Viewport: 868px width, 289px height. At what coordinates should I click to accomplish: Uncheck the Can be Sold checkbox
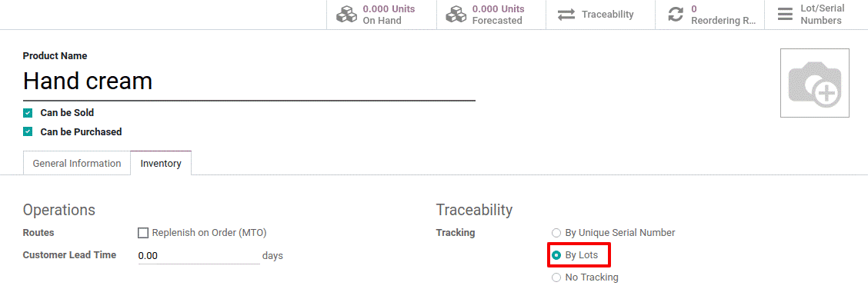(x=28, y=113)
